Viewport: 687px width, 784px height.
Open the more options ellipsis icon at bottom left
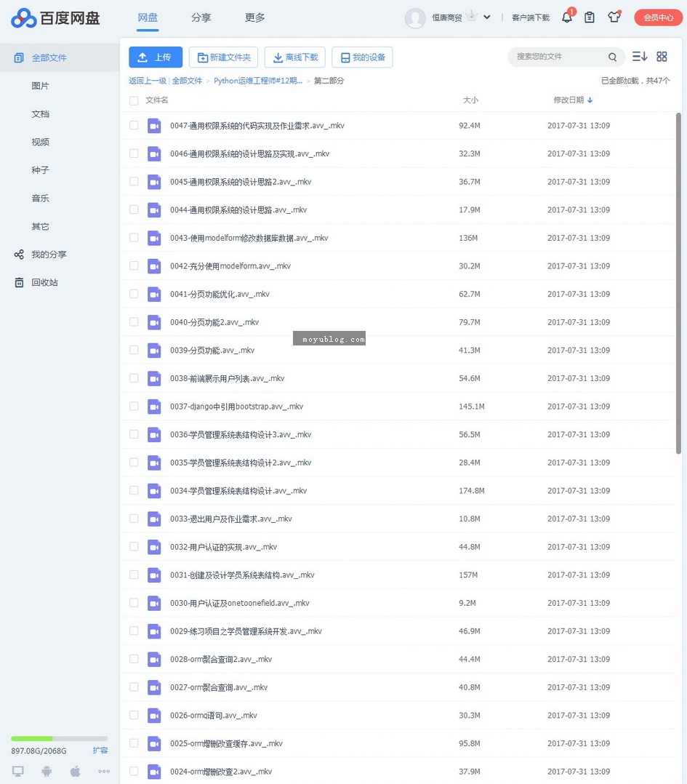(104, 770)
